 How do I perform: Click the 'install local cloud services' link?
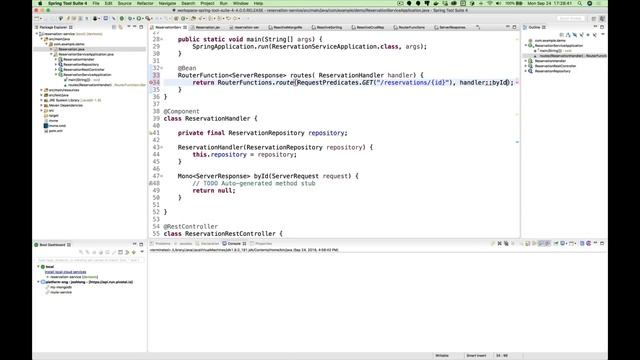point(65,272)
